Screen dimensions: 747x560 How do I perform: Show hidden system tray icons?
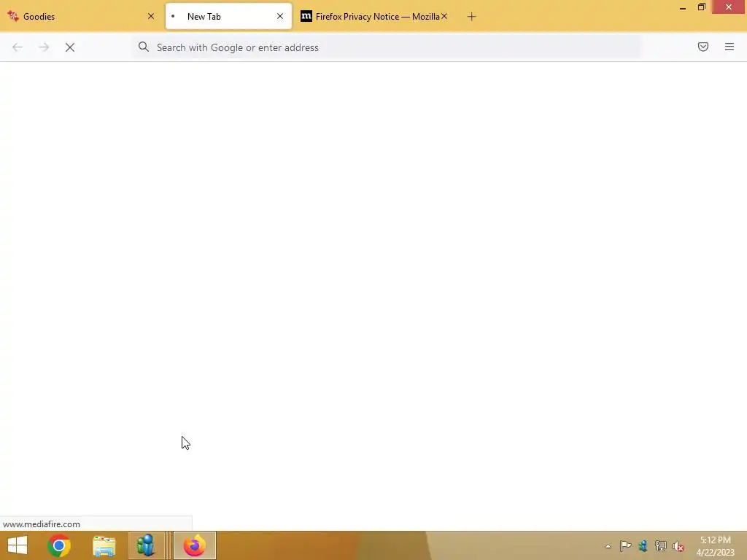pos(608,546)
